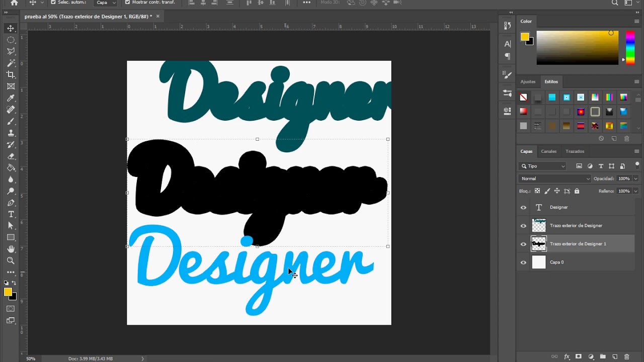The image size is (644, 362).
Task: Switch to the Canales tab
Action: (548, 151)
